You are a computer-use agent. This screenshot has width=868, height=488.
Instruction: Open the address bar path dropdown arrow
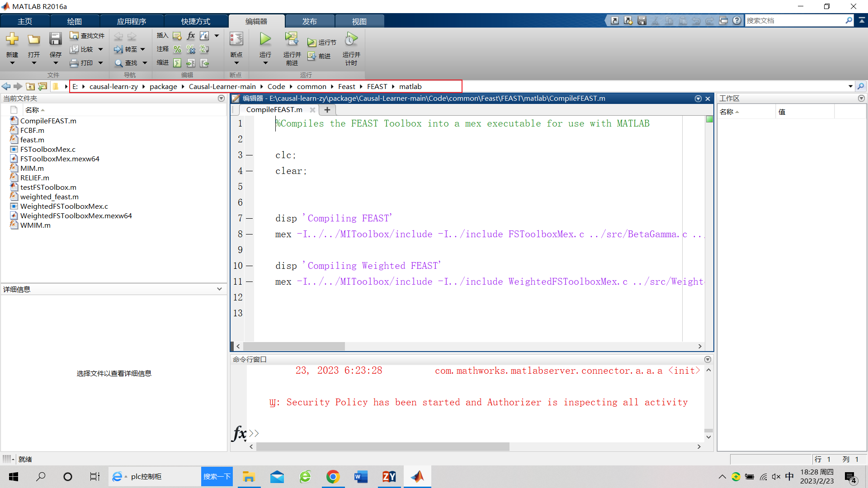pyautogui.click(x=850, y=86)
